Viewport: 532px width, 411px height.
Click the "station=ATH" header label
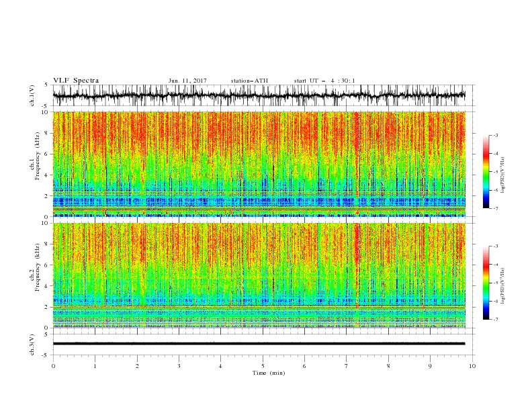249,81
